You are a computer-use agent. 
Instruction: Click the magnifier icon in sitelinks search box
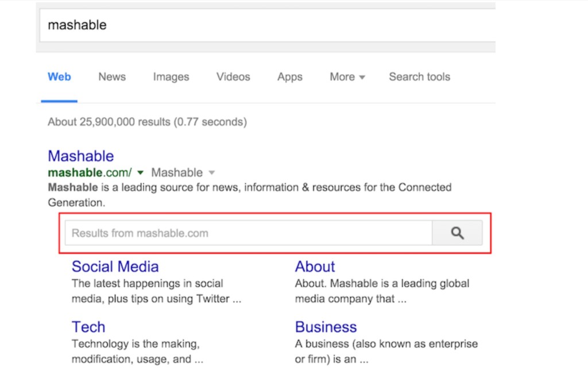pyautogui.click(x=457, y=233)
